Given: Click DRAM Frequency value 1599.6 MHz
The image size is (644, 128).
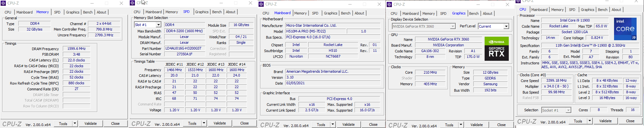Looking at the screenshot, I should point(76,49).
